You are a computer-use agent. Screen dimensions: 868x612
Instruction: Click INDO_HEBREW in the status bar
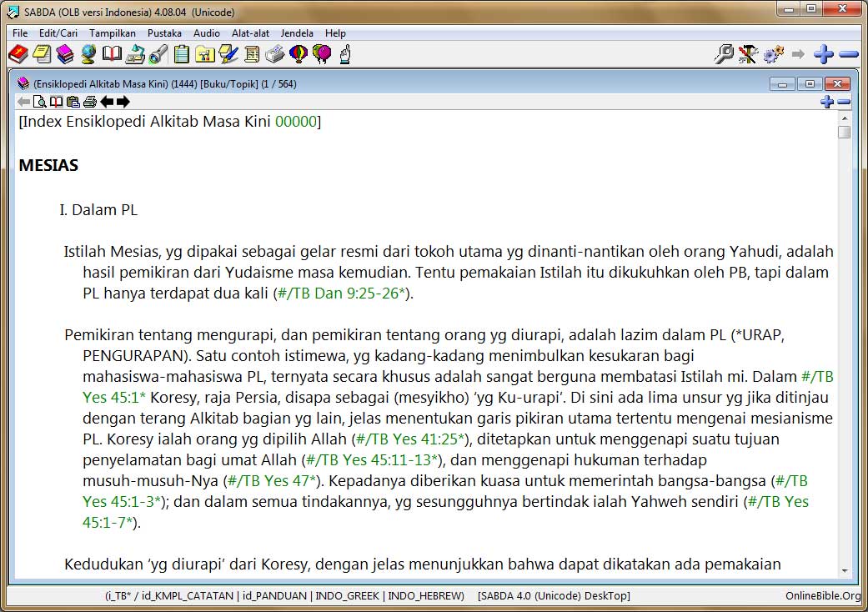point(424,596)
